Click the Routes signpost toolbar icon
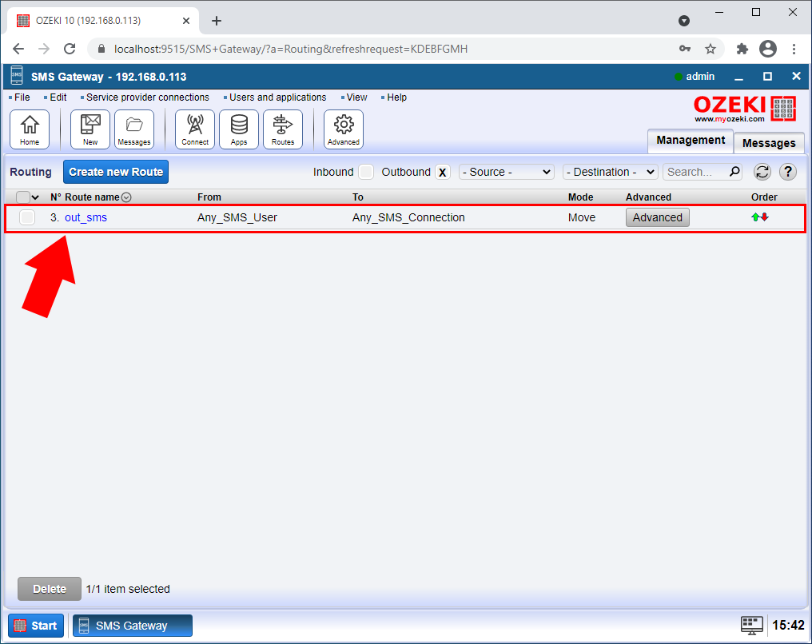Screen dimensions: 812x644 pos(283,129)
